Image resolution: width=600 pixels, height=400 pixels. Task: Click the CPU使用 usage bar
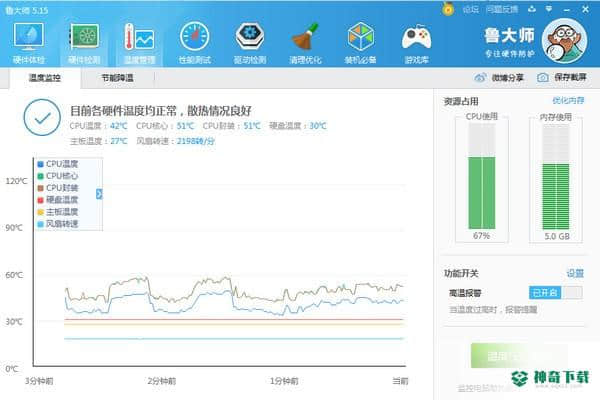click(x=481, y=176)
